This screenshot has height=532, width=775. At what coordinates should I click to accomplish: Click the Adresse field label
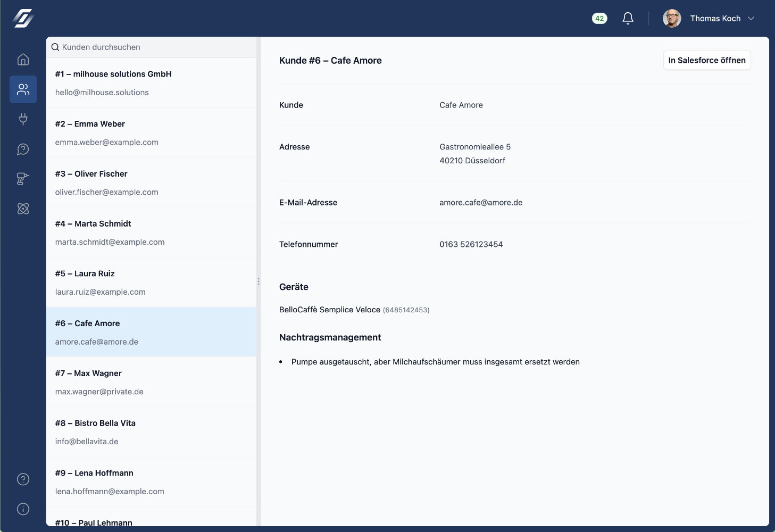[294, 147]
